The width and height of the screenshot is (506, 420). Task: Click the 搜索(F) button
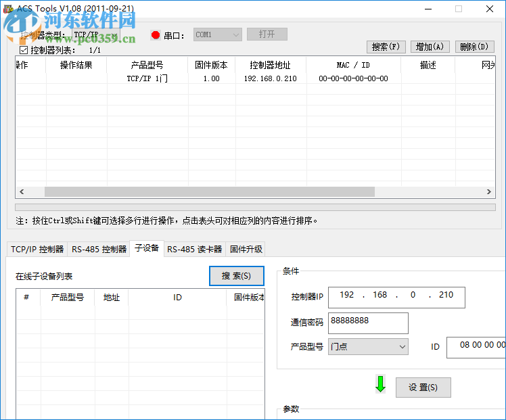(x=386, y=47)
